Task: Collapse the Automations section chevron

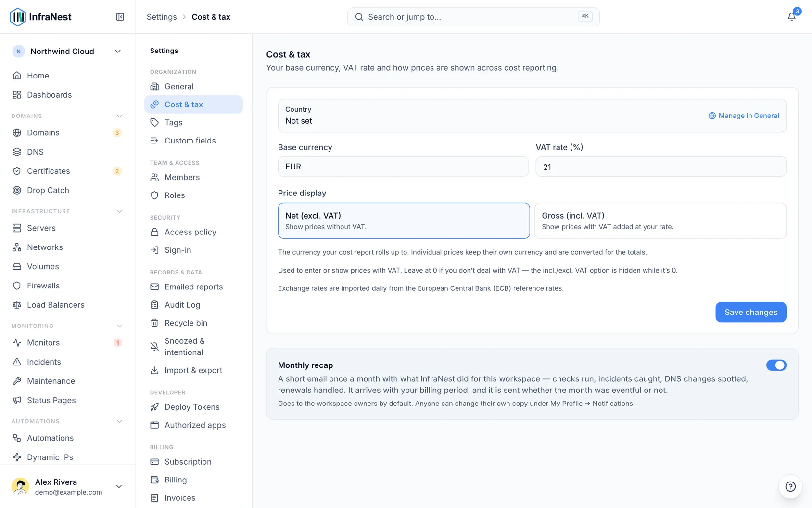Action: click(119, 421)
